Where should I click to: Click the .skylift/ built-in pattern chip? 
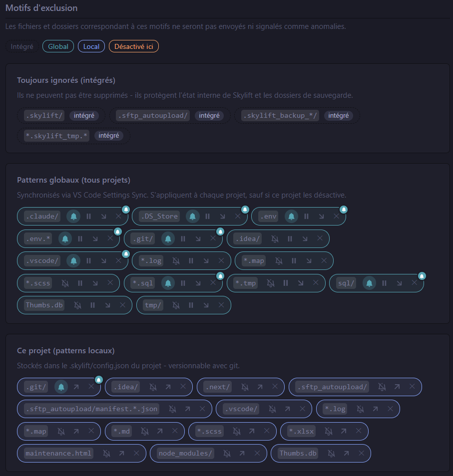tap(61, 116)
